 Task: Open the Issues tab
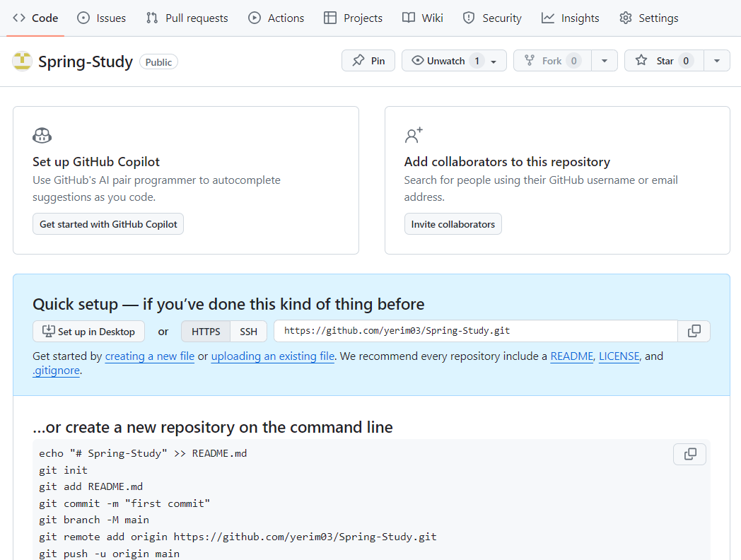pos(102,18)
